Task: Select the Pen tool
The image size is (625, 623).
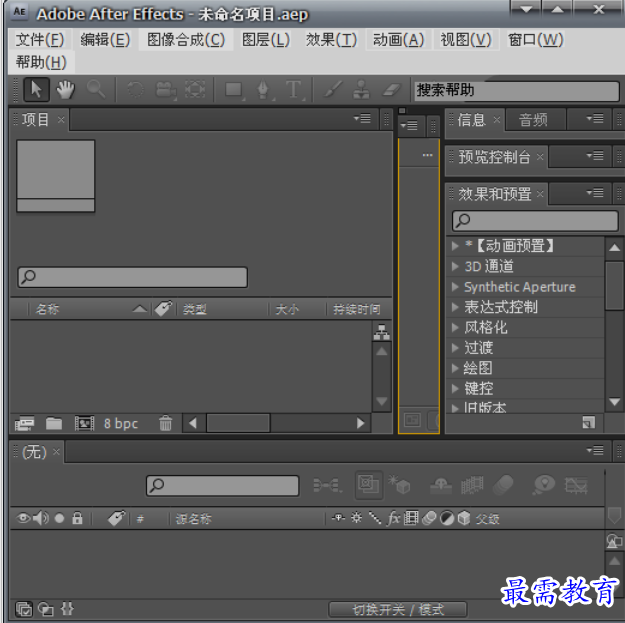Action: 263,90
